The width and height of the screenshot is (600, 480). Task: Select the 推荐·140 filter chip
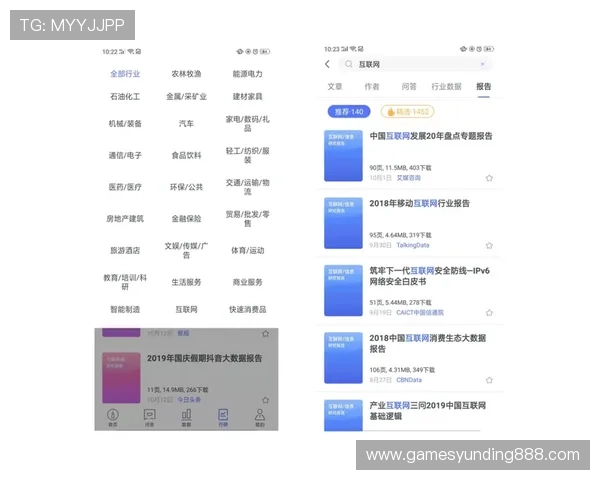point(349,112)
